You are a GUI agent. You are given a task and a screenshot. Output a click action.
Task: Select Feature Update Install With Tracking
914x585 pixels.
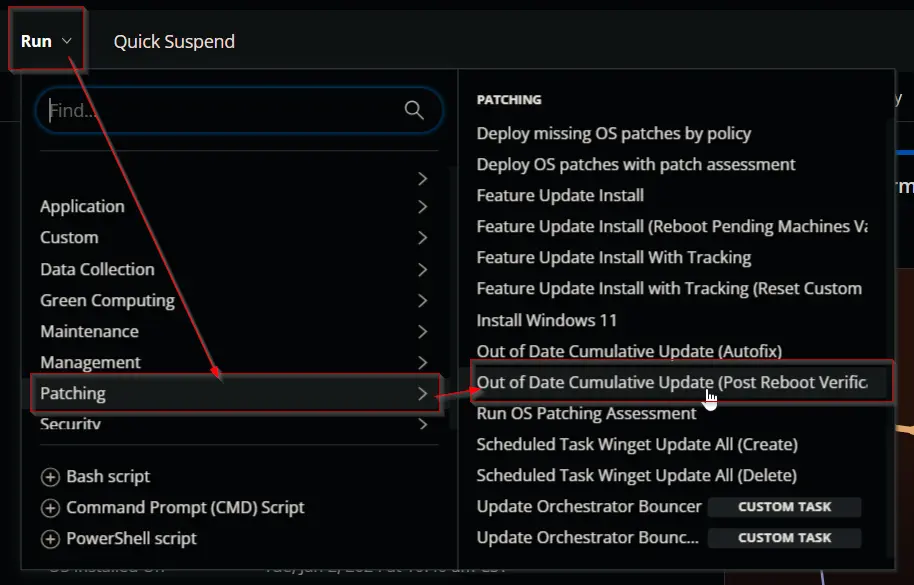coord(613,258)
